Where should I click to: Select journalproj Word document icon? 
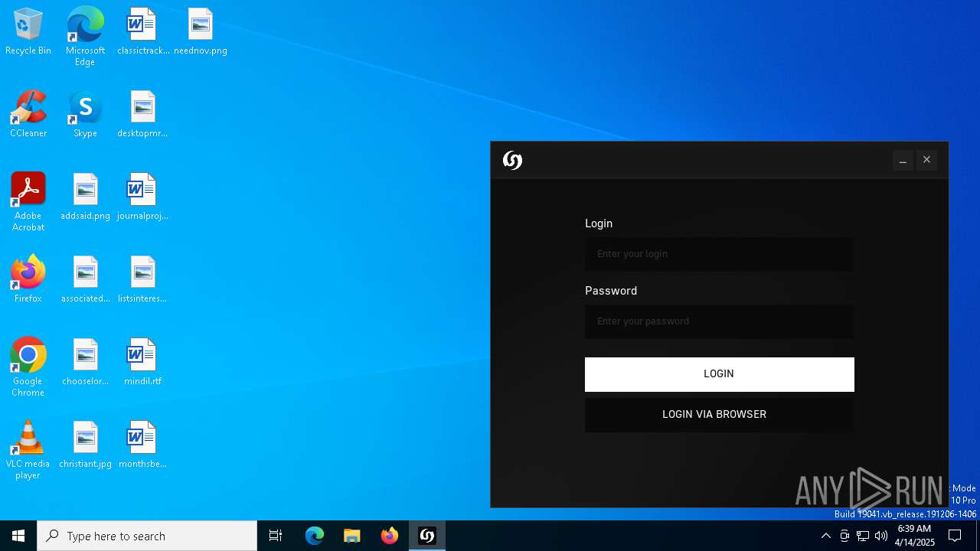[142, 197]
